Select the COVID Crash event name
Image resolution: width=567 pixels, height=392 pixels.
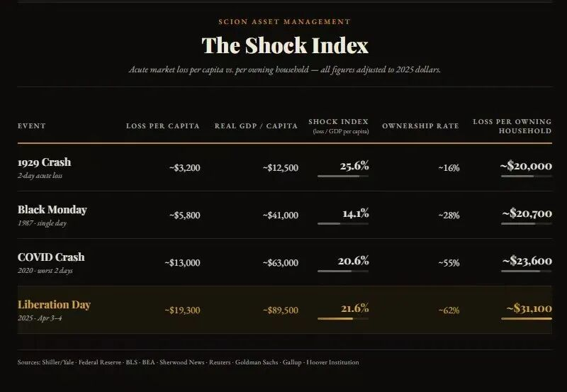tap(51, 257)
